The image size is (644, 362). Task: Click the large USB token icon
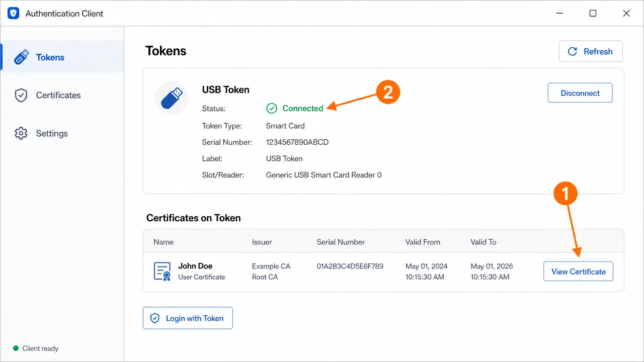172,98
